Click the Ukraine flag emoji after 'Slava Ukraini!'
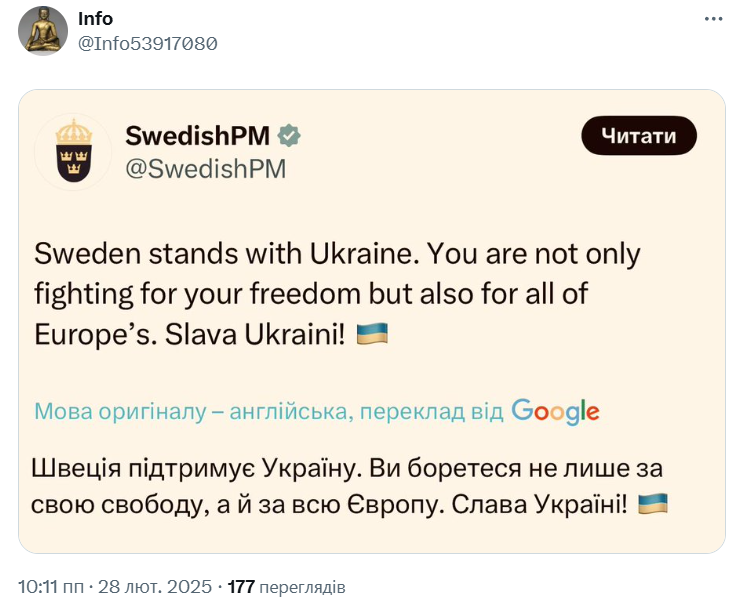This screenshot has width=735, height=615. point(373,333)
